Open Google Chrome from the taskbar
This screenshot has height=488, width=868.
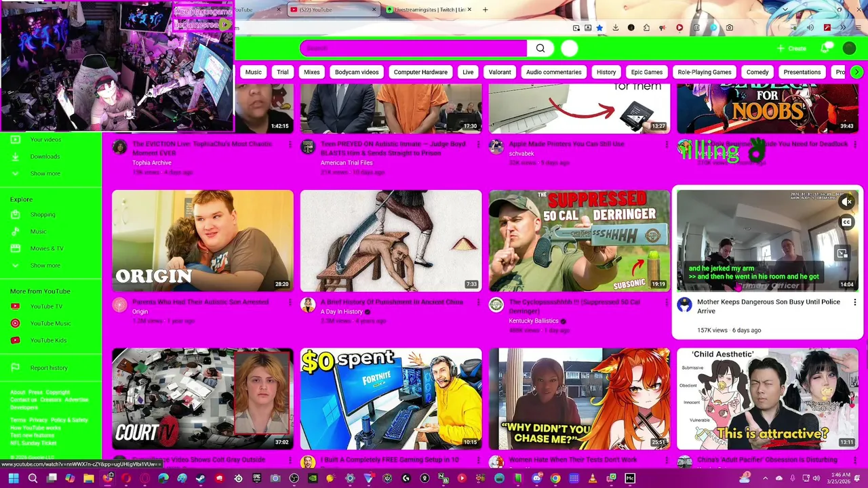[555, 479]
